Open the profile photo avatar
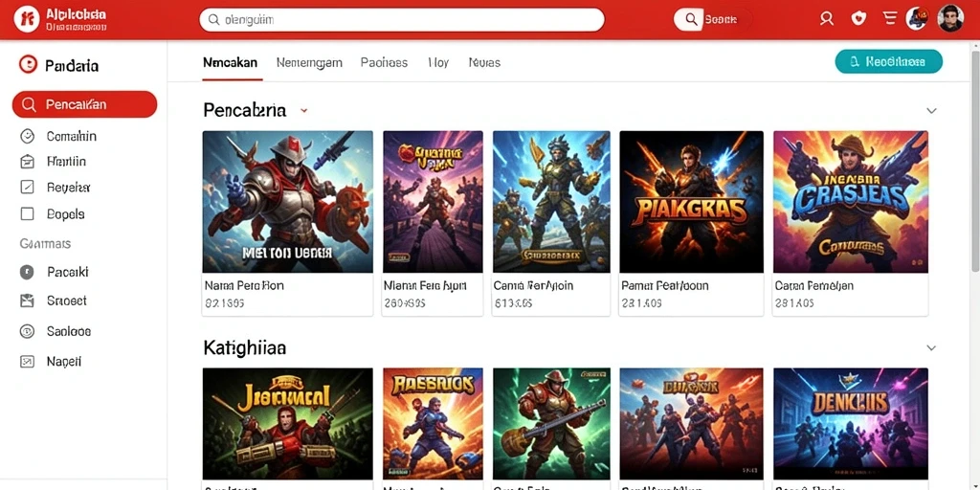 tap(950, 19)
